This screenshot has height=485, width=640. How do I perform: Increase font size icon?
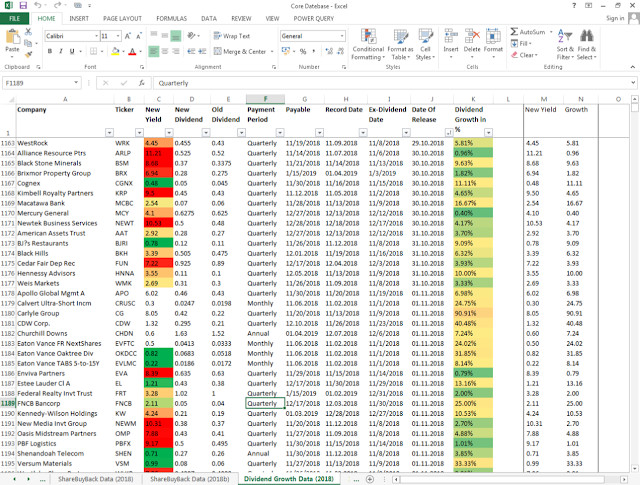(128, 36)
